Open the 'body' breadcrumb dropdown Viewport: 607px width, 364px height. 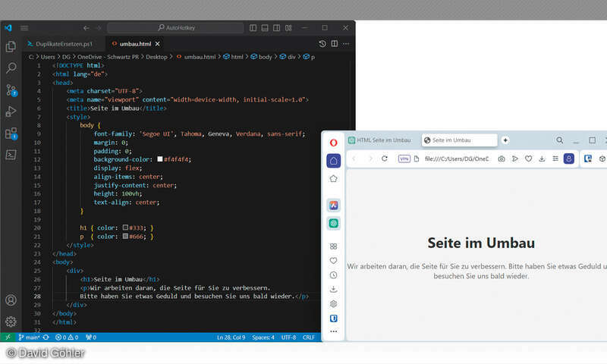[x=266, y=57]
